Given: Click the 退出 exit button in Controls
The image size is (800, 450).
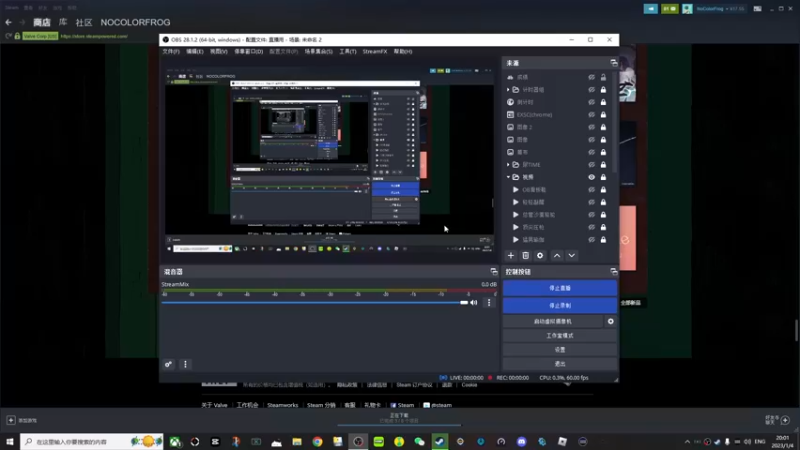Looking at the screenshot, I should tap(560, 364).
